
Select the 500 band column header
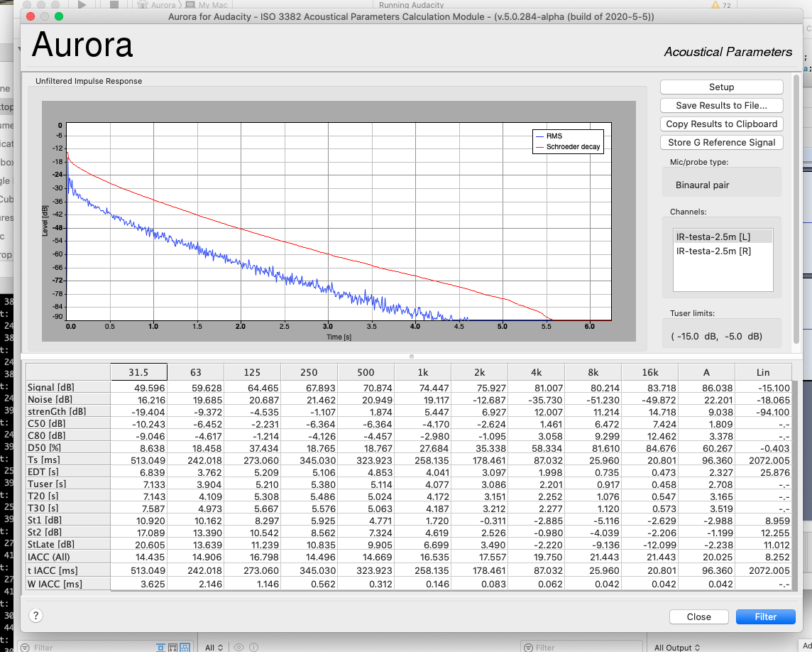coord(366,372)
